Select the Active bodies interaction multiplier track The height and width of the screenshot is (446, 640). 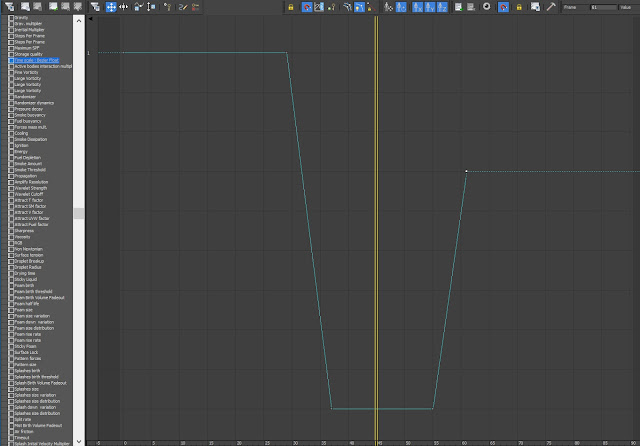[x=43, y=67]
